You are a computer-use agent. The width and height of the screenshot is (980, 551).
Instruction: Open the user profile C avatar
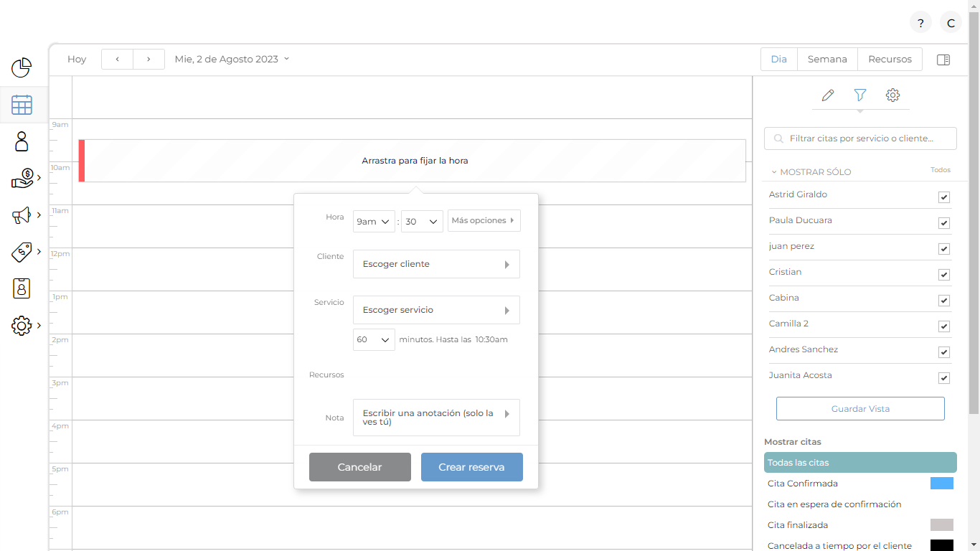(x=951, y=23)
